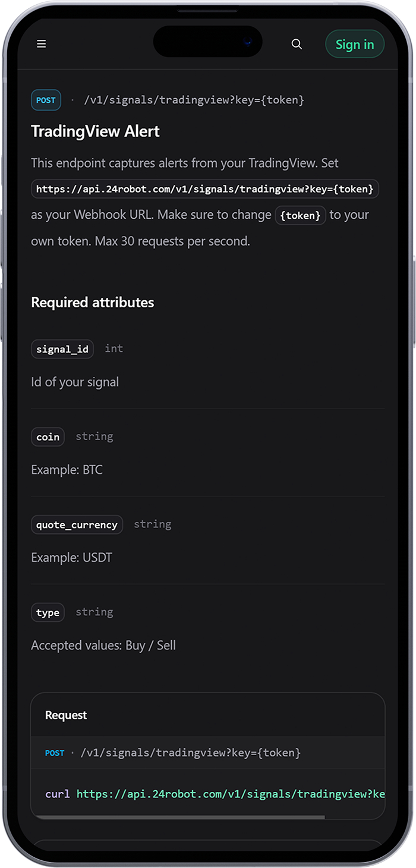Viewport: 416px width, 868px height.
Task: Click the 'Accepted values: Buy / Sell' text
Action: [x=103, y=645]
